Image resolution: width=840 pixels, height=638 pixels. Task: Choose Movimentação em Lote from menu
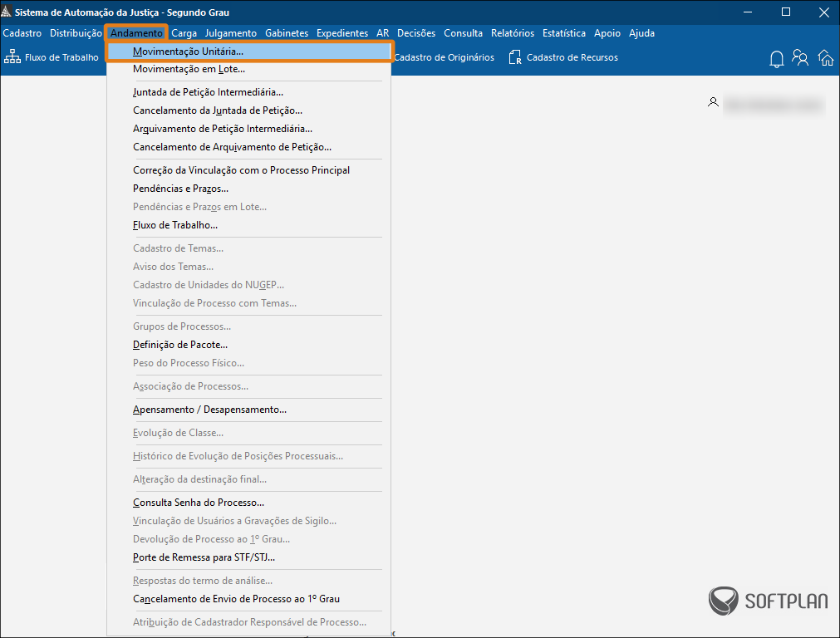[189, 69]
